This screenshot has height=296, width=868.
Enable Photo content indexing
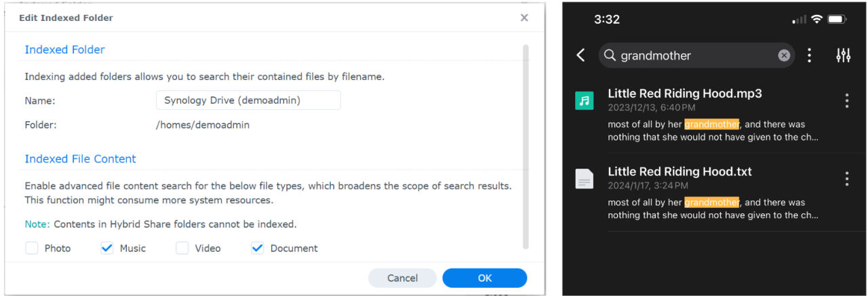pyautogui.click(x=32, y=249)
